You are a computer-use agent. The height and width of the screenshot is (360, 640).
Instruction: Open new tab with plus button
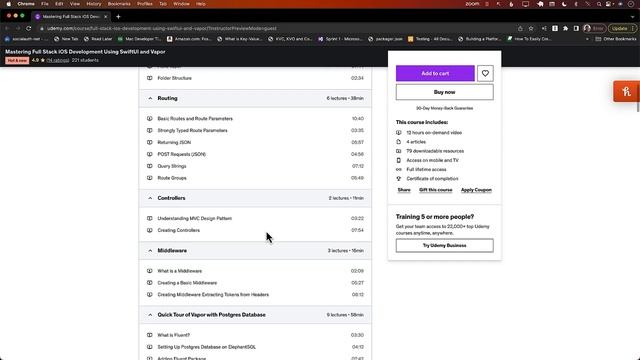coord(118,17)
